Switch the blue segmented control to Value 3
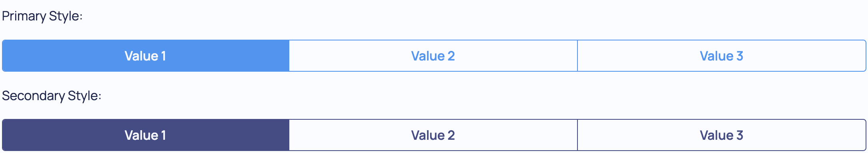This screenshot has width=868, height=153. point(722,56)
